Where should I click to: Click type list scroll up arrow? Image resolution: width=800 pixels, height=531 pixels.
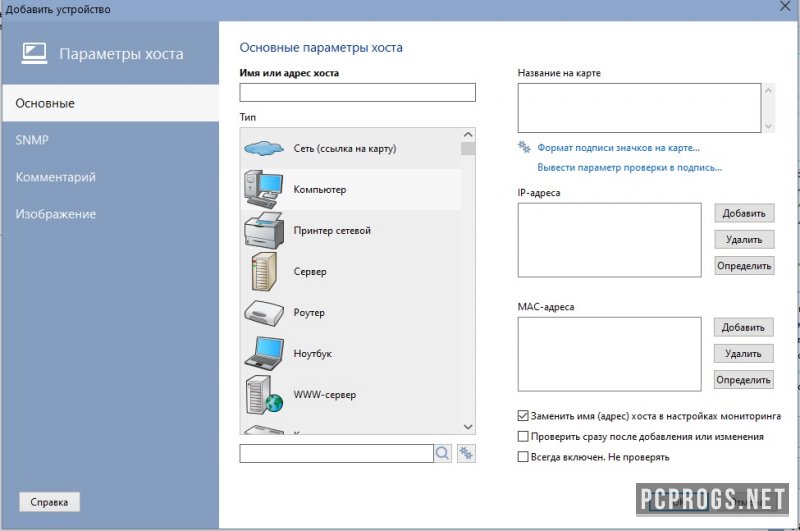[468, 135]
